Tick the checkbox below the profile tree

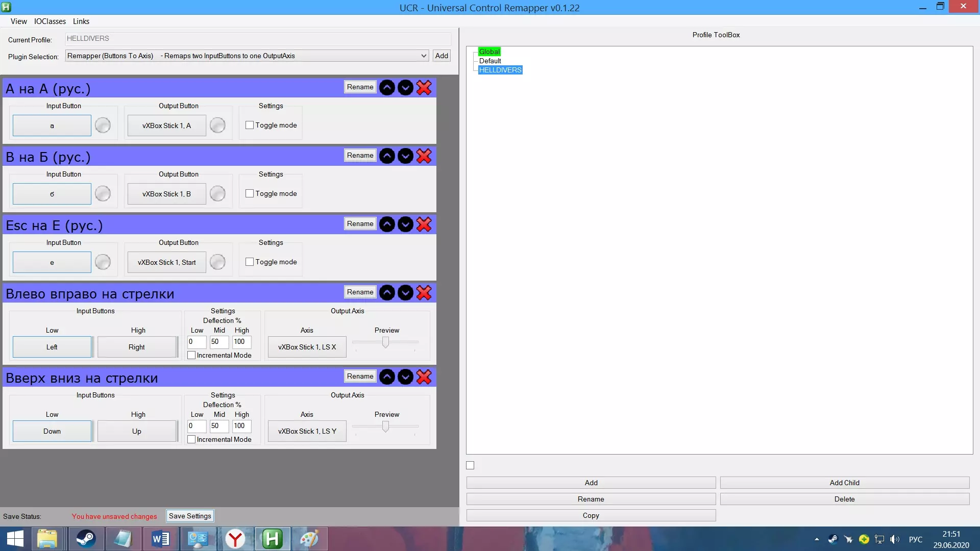point(470,465)
